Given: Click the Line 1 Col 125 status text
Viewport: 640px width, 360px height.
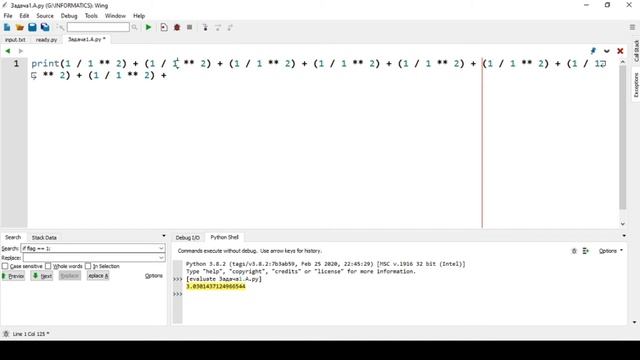Looking at the screenshot, I should tap(31, 334).
